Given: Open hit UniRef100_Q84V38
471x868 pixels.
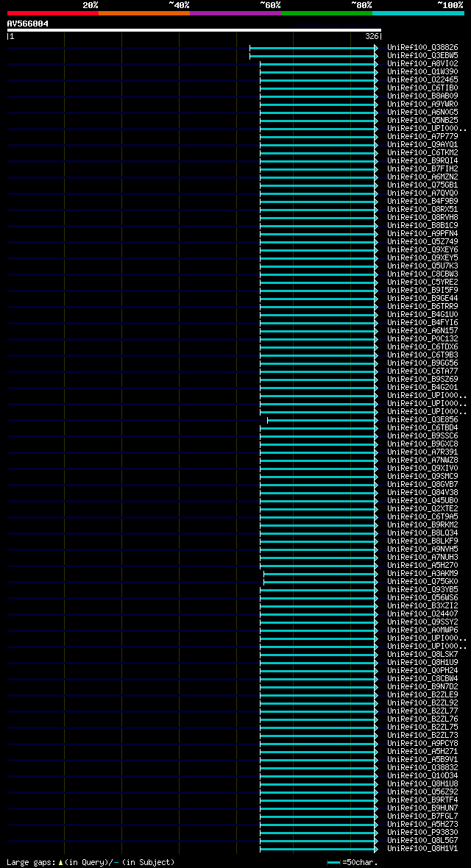Looking at the screenshot, I should coord(422,492).
